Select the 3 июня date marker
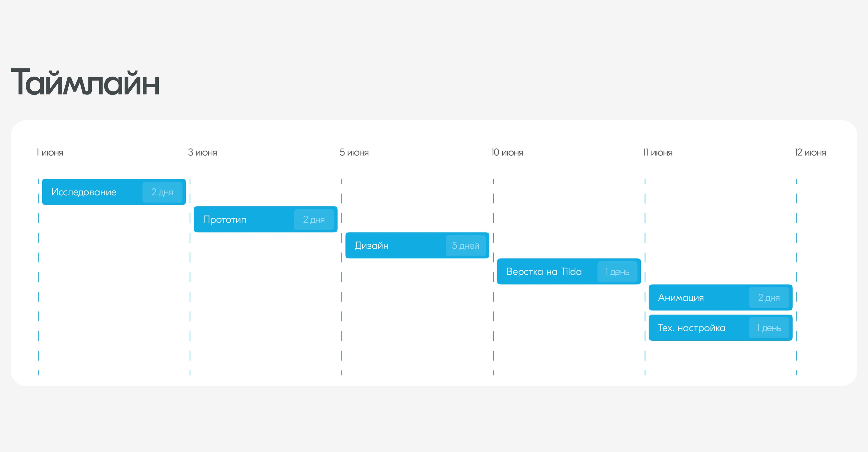The height and width of the screenshot is (452, 868). click(x=202, y=152)
